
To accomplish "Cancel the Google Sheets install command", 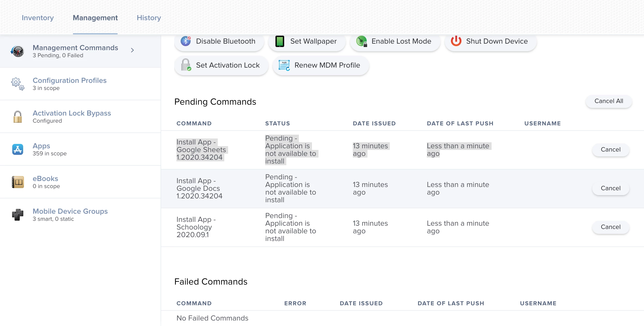I will tap(611, 150).
